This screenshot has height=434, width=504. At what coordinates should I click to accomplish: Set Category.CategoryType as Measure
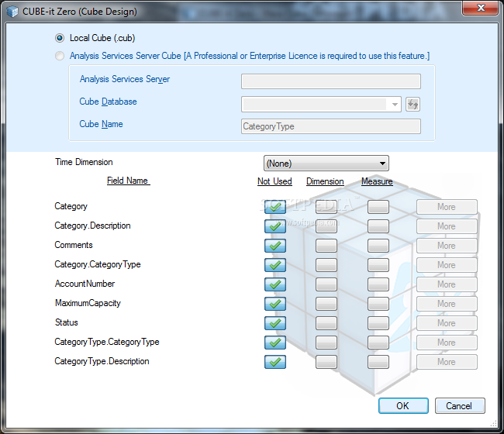pyautogui.click(x=378, y=265)
